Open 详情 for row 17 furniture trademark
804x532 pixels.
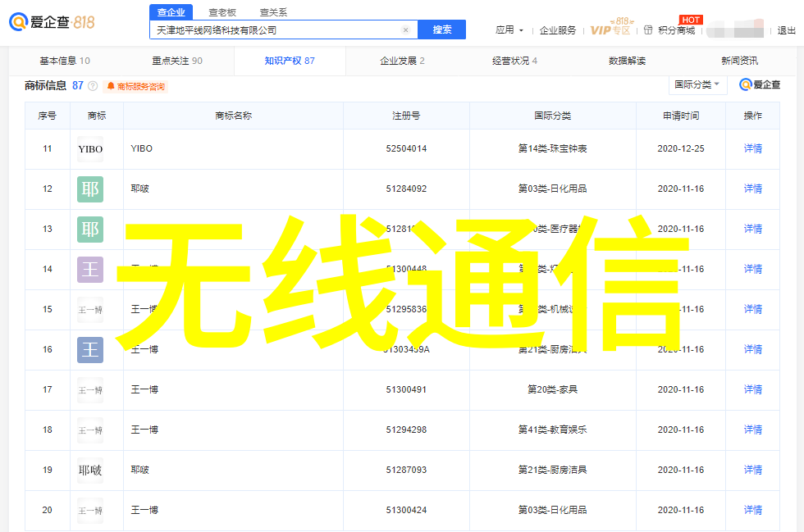[x=753, y=389]
